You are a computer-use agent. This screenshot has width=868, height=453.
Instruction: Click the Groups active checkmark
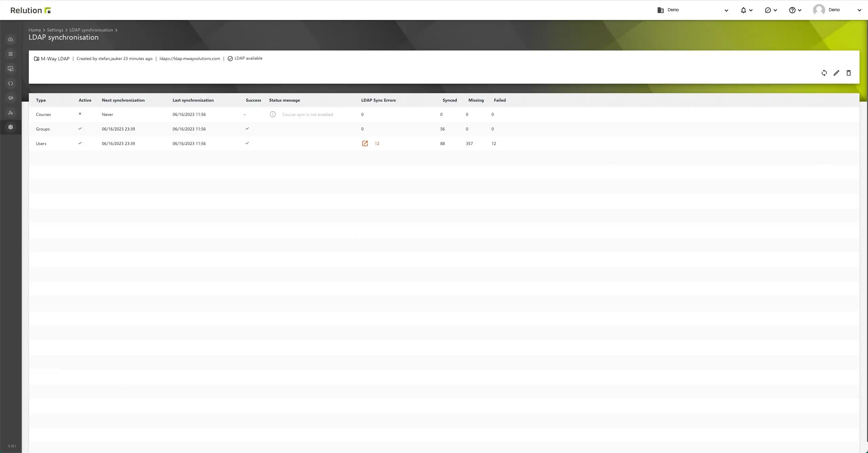(x=80, y=128)
